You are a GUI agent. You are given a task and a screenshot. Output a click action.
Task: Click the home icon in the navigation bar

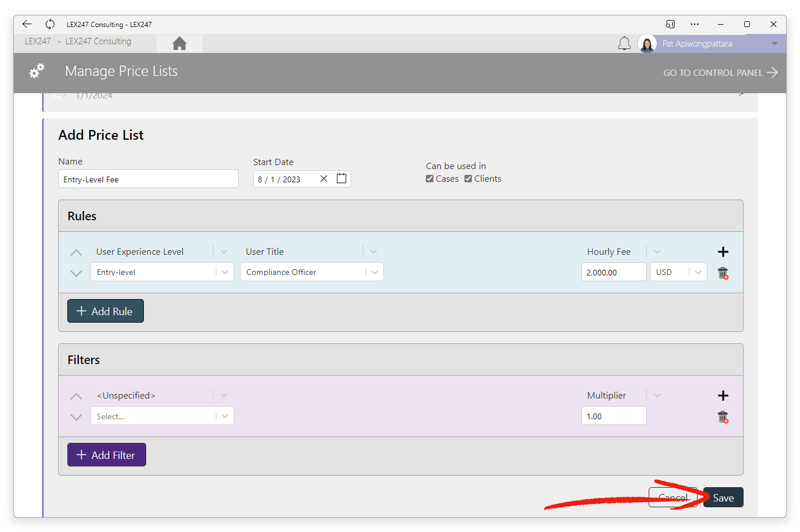pos(179,43)
